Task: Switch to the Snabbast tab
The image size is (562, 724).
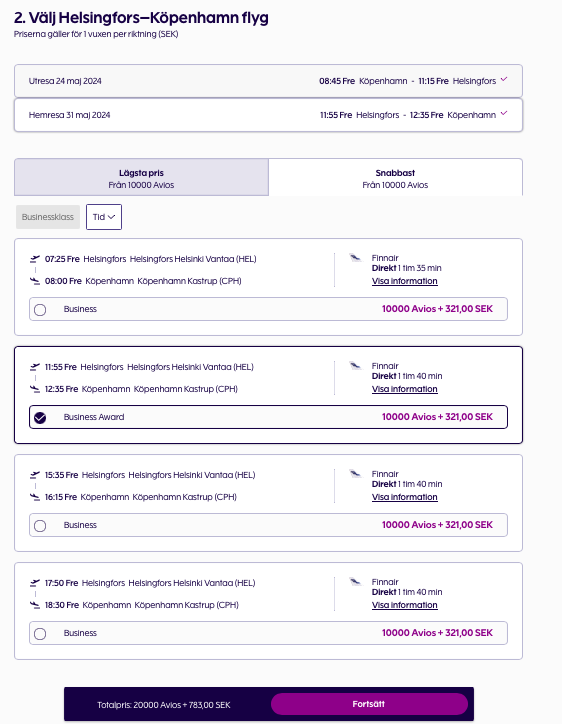Action: [x=395, y=178]
